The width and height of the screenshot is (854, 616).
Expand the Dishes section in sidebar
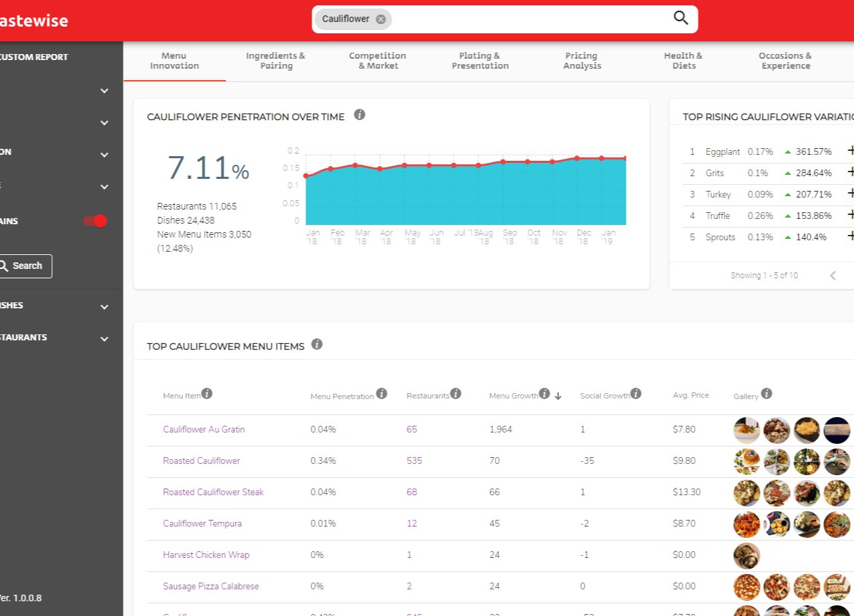[104, 307]
